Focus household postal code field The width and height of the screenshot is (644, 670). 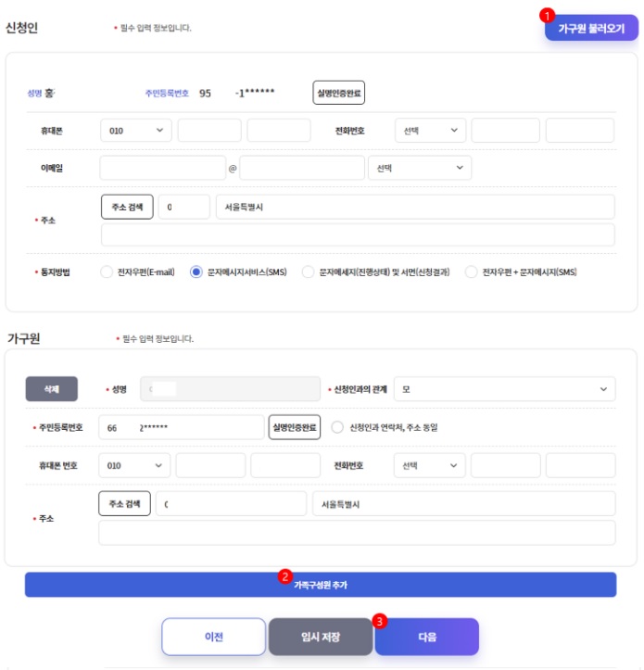[x=231, y=504]
